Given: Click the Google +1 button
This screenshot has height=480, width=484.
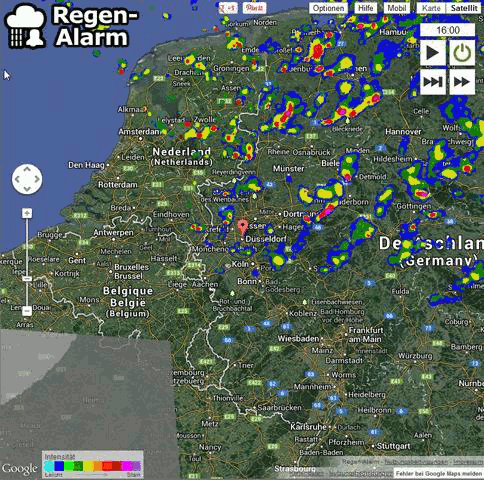Looking at the screenshot, I should tap(228, 8).
